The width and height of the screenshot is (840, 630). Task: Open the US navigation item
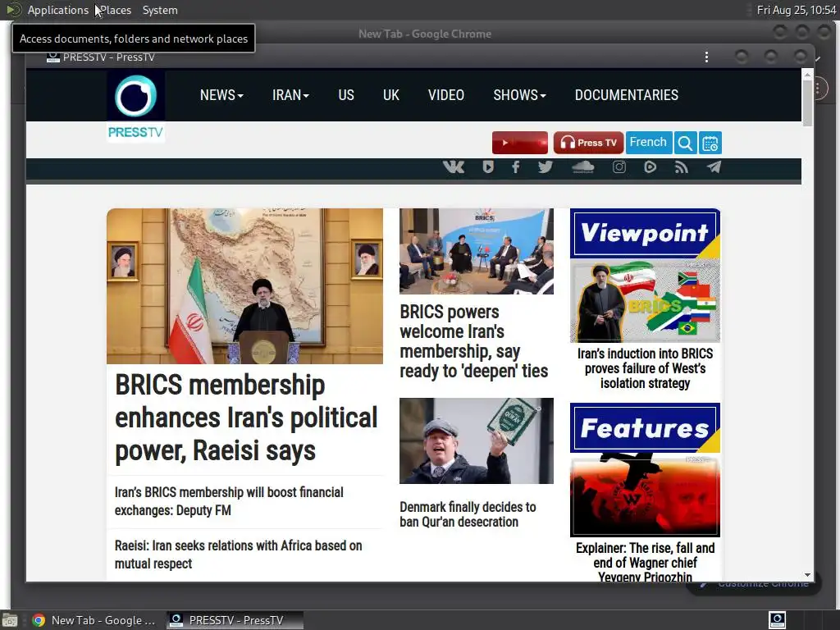click(346, 95)
